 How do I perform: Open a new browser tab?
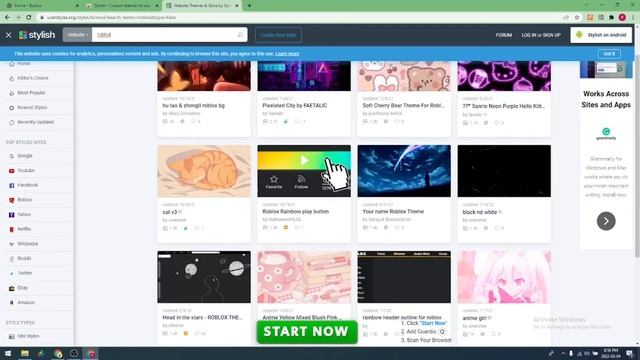pyautogui.click(x=249, y=6)
